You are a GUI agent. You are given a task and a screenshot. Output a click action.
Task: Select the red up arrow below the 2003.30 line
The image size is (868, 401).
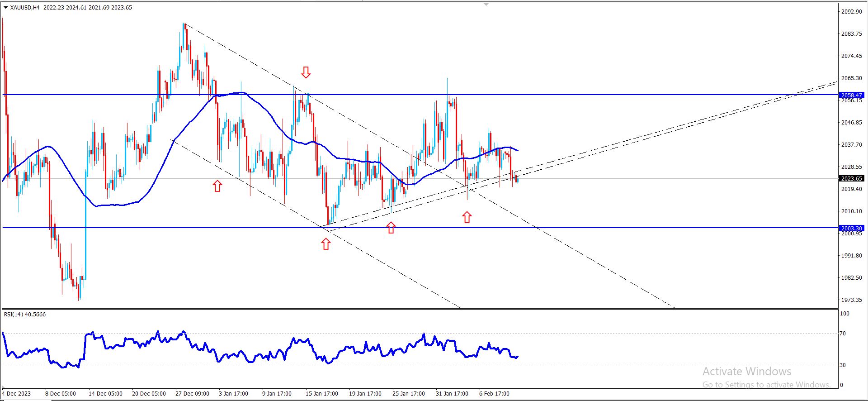(326, 244)
